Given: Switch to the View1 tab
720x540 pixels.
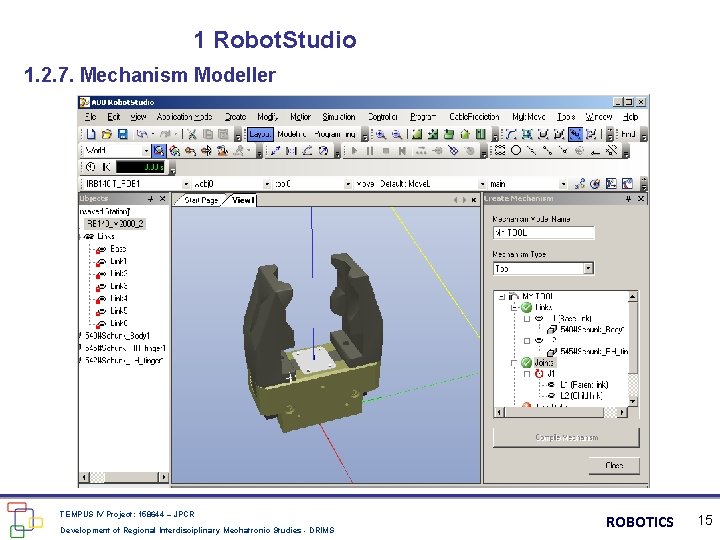Looking at the screenshot, I should tap(242, 200).
